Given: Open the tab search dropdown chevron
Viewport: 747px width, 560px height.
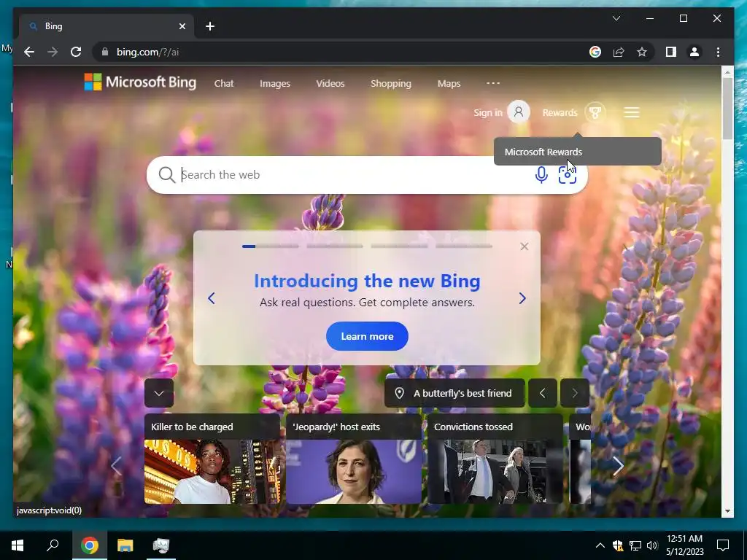Looking at the screenshot, I should pos(616,18).
